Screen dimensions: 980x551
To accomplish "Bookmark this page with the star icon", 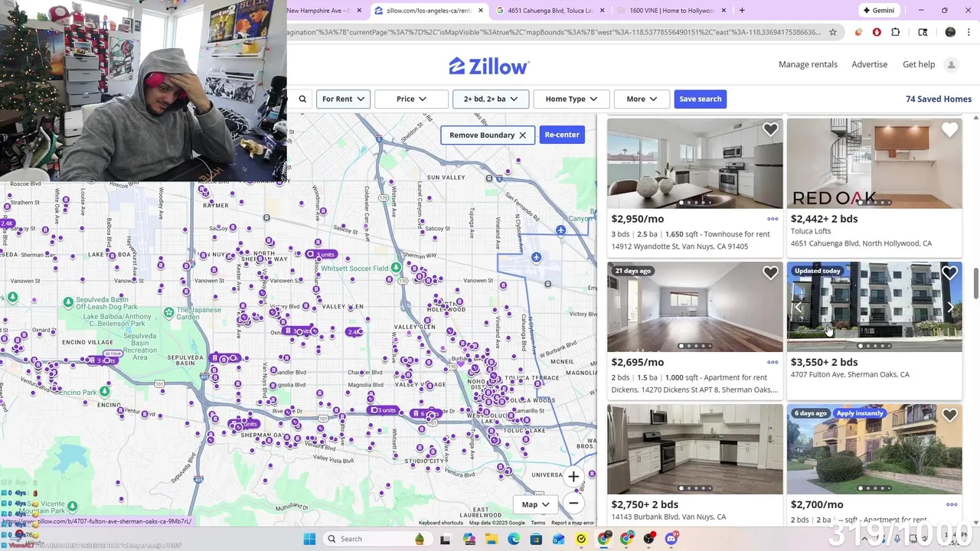I will (834, 32).
